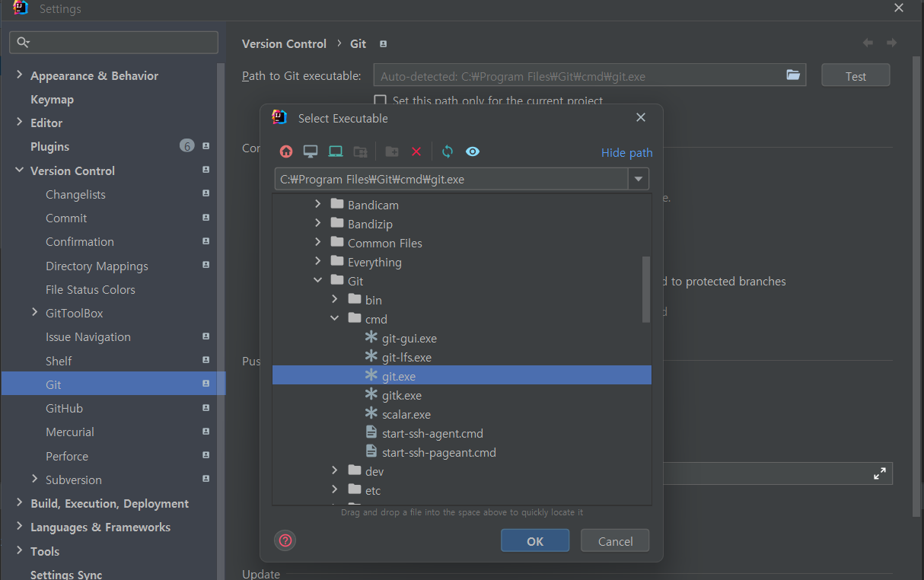
Task: Expand the dev folder
Action: (x=335, y=471)
